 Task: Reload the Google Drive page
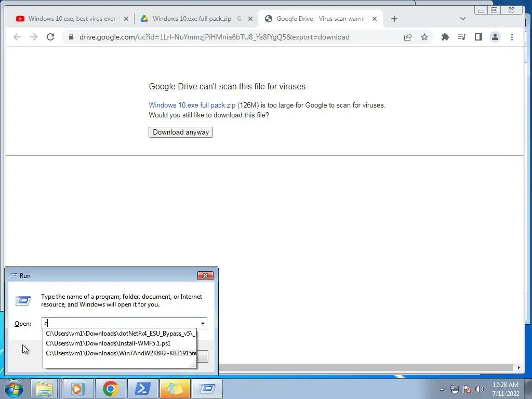pyautogui.click(x=50, y=37)
